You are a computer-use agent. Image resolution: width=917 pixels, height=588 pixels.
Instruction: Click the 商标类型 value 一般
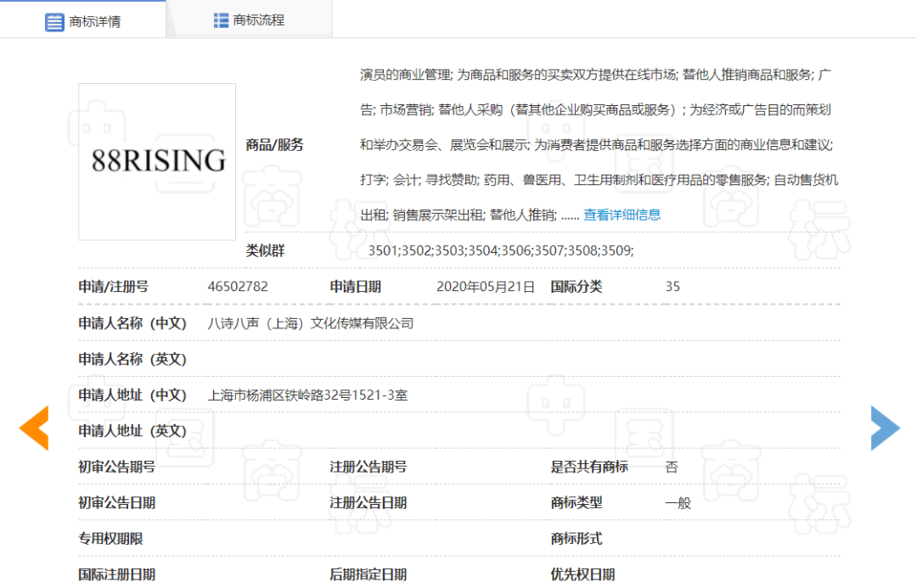(678, 502)
